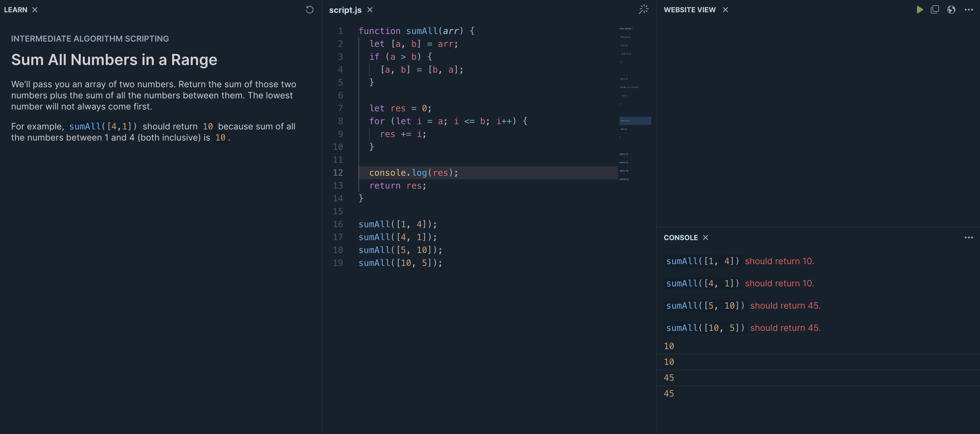The height and width of the screenshot is (434, 980).
Task: Click the '[a, b] = [b, a];' line
Action: coord(421,70)
